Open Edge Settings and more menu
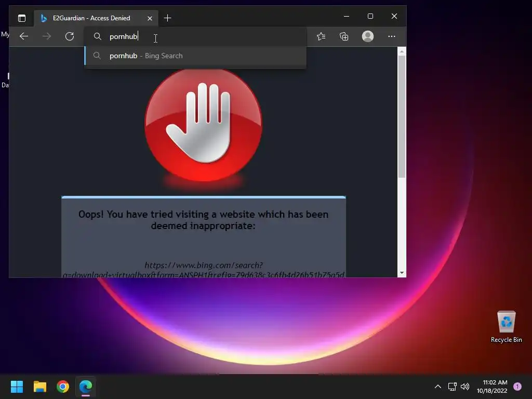The image size is (532, 399). (392, 36)
